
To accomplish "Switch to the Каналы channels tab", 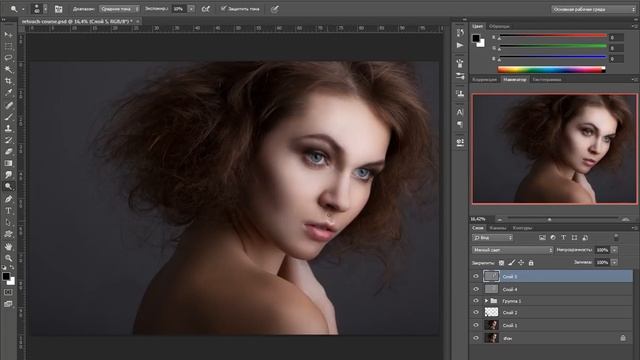I will point(498,228).
